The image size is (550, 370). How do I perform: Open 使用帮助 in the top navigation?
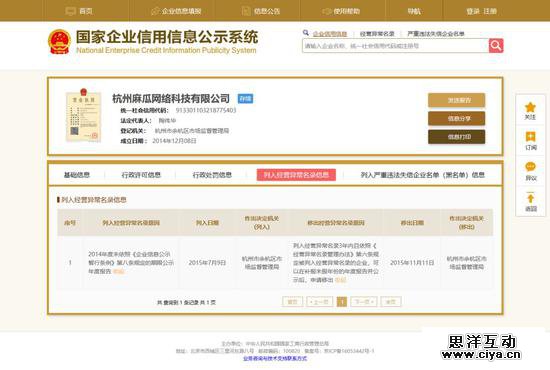347,11
